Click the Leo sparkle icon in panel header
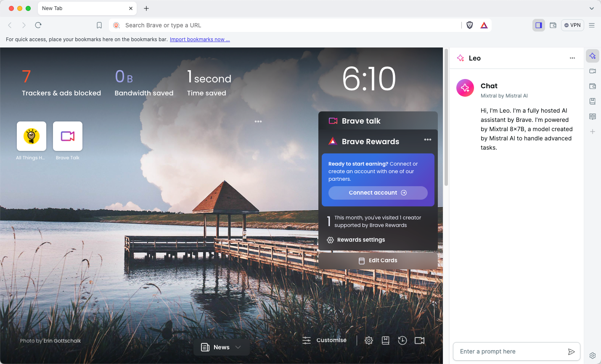This screenshot has height=364, width=601. click(x=461, y=58)
